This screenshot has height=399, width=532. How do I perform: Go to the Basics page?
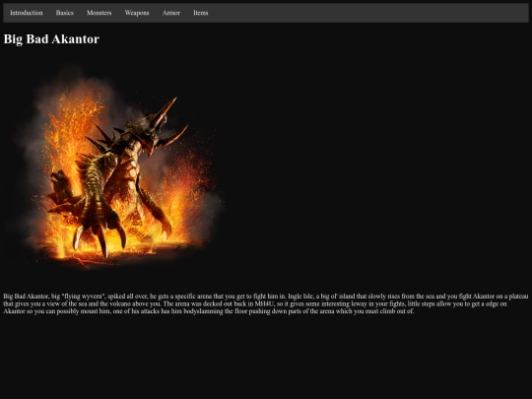tap(64, 13)
